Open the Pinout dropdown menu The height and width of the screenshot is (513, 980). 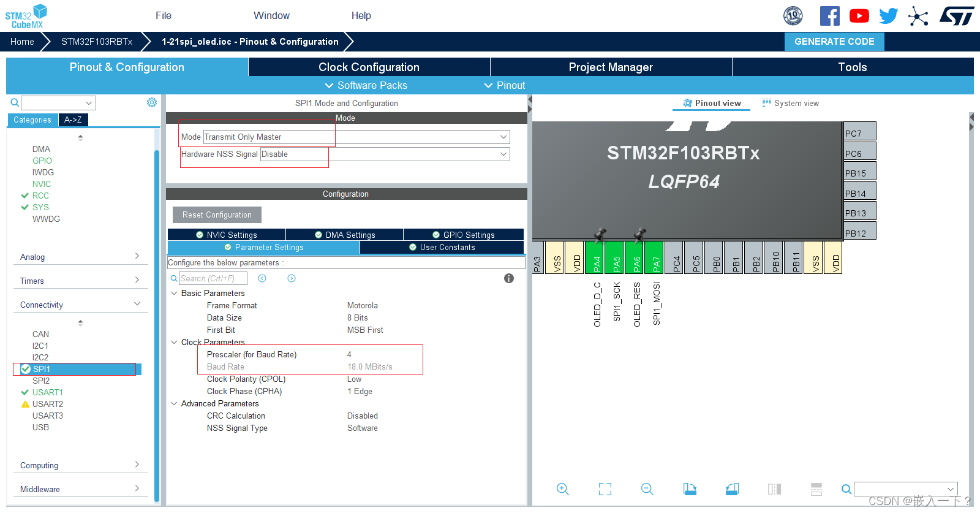(x=505, y=85)
